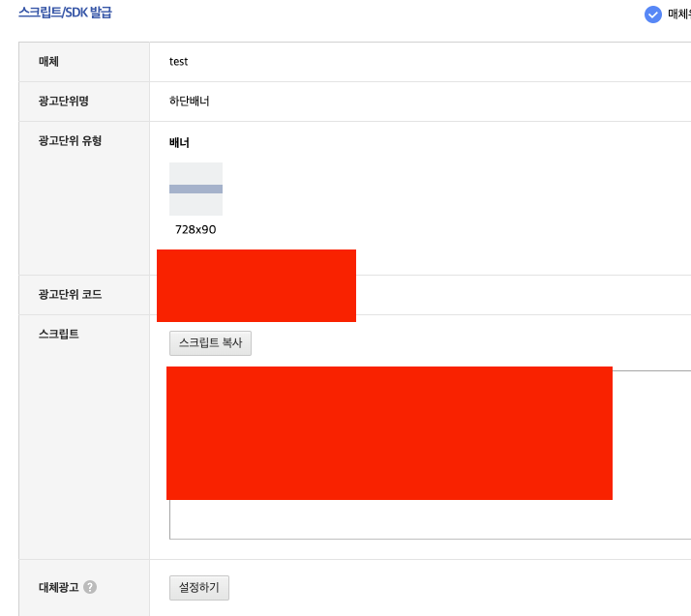Viewport: 691px width, 616px height.
Task: Click the 광고단위 유형 row label
Action: point(70,141)
